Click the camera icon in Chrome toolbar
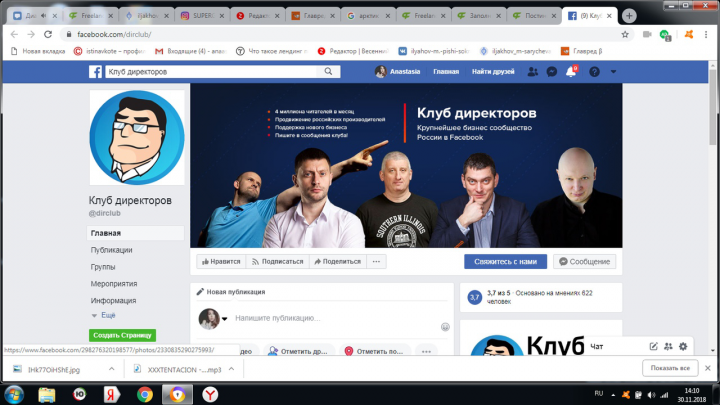This screenshot has height=405, width=720. click(x=647, y=34)
